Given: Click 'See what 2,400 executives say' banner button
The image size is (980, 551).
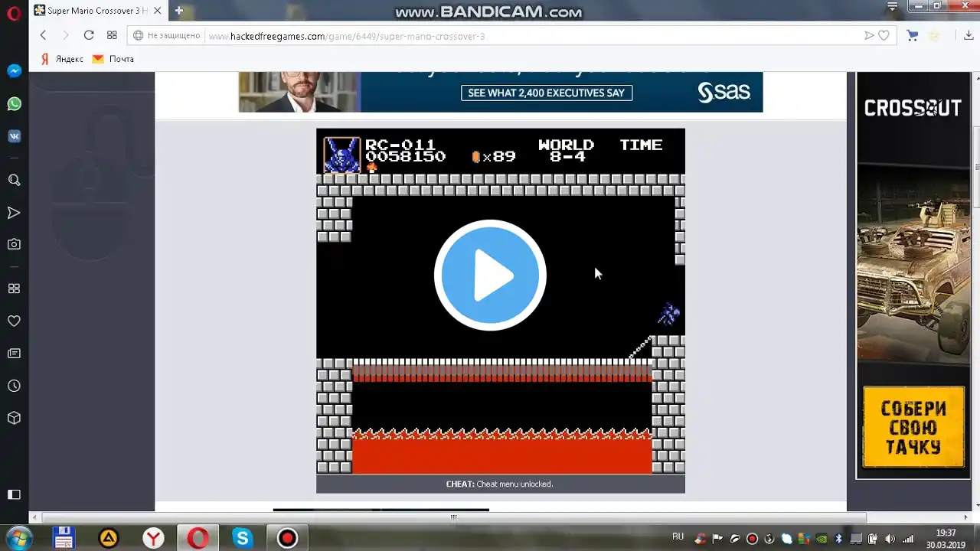Looking at the screenshot, I should click(x=546, y=93).
